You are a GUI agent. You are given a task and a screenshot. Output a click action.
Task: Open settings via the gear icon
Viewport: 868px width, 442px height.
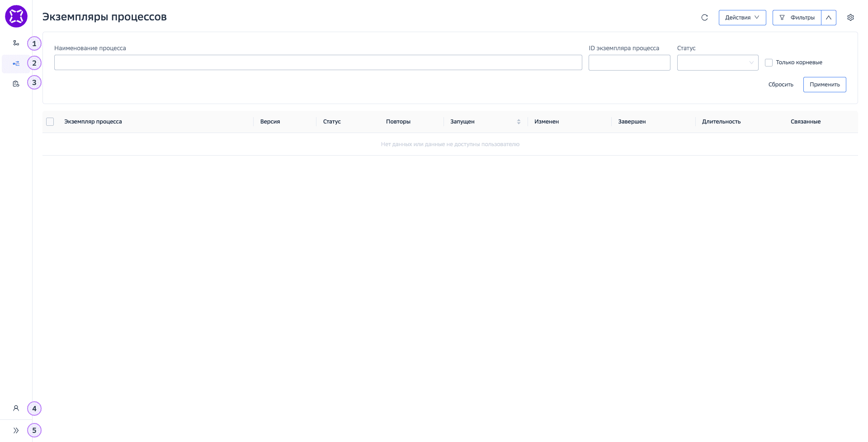tap(851, 17)
